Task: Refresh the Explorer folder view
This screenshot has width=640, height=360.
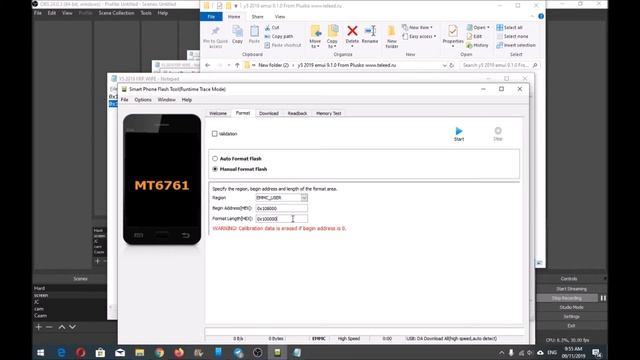Action: (x=452, y=65)
